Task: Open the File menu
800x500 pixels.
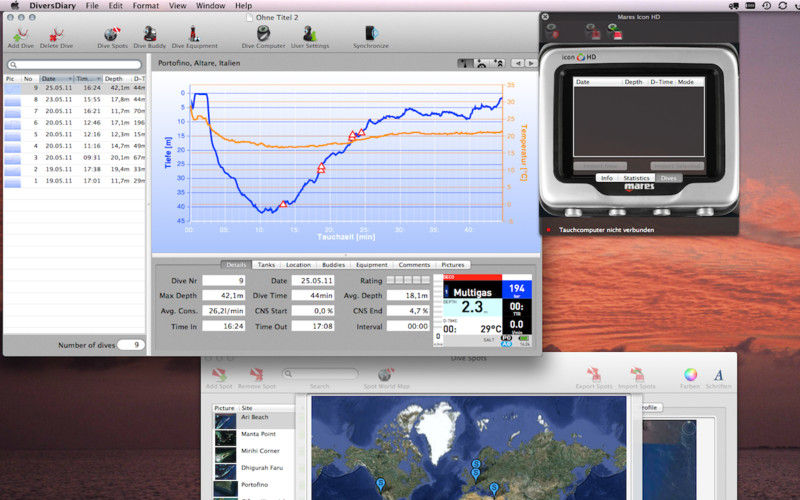Action: pyautogui.click(x=92, y=6)
